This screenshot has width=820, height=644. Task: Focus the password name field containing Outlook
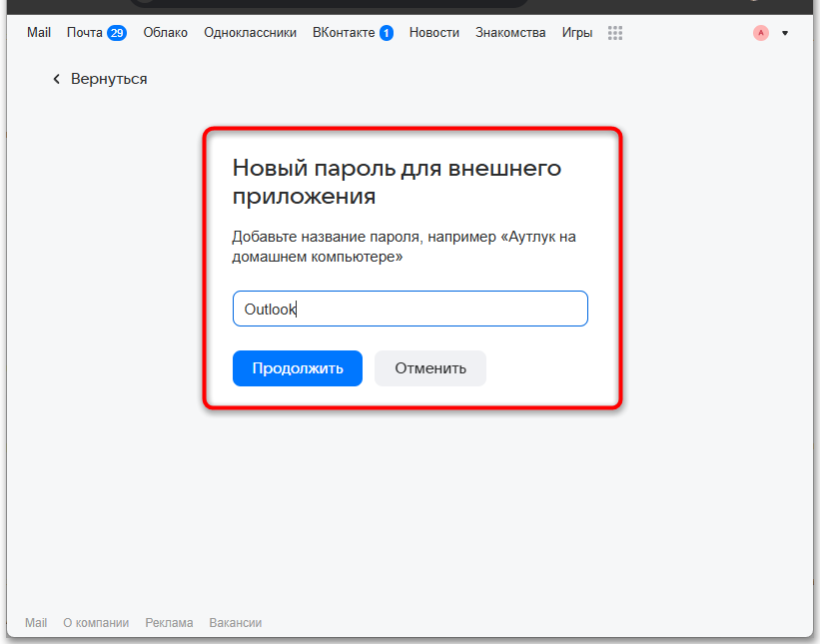point(410,309)
